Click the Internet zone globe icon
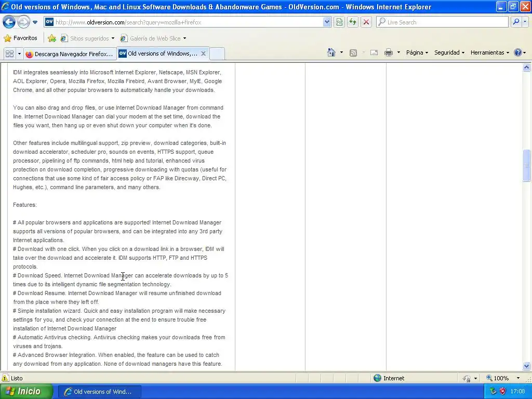The height and width of the screenshot is (399, 532). 377,378
